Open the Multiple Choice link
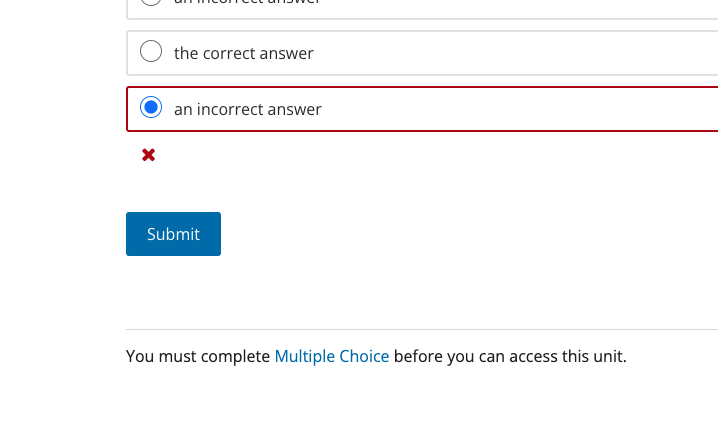718x437 pixels. (332, 356)
